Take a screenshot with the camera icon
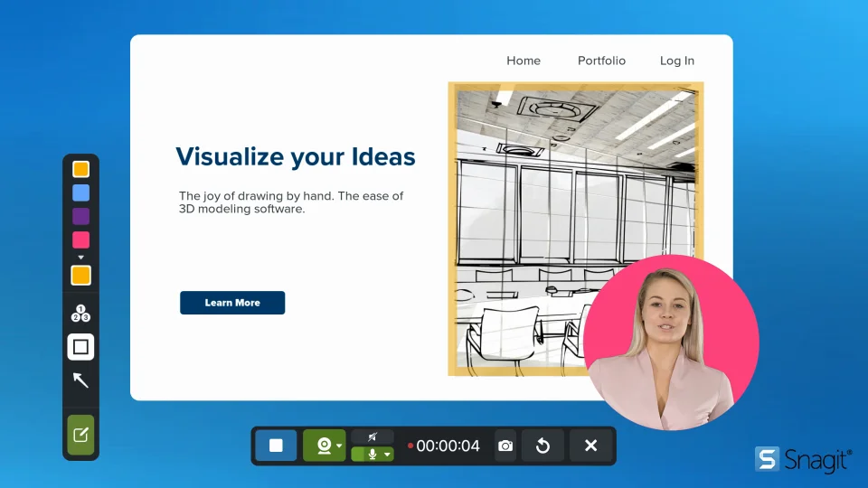 coord(505,446)
